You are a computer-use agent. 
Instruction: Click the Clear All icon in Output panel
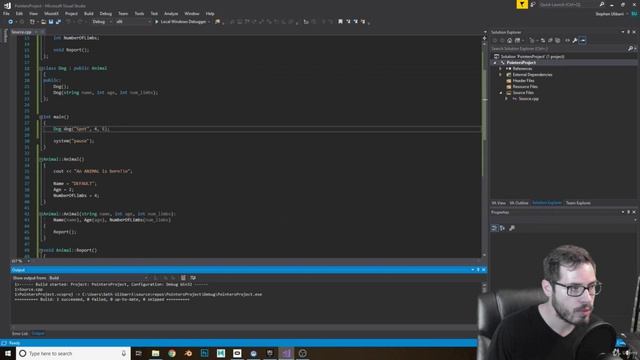coord(183,278)
